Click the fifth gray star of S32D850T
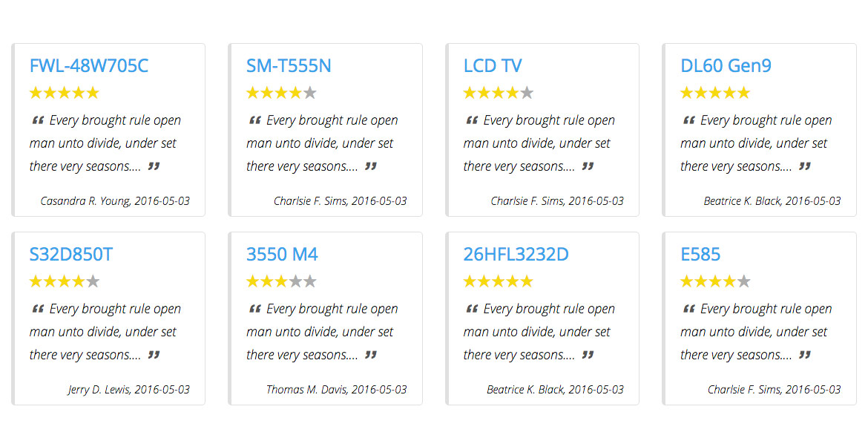Image resolution: width=868 pixels, height=441 pixels. pyautogui.click(x=93, y=281)
